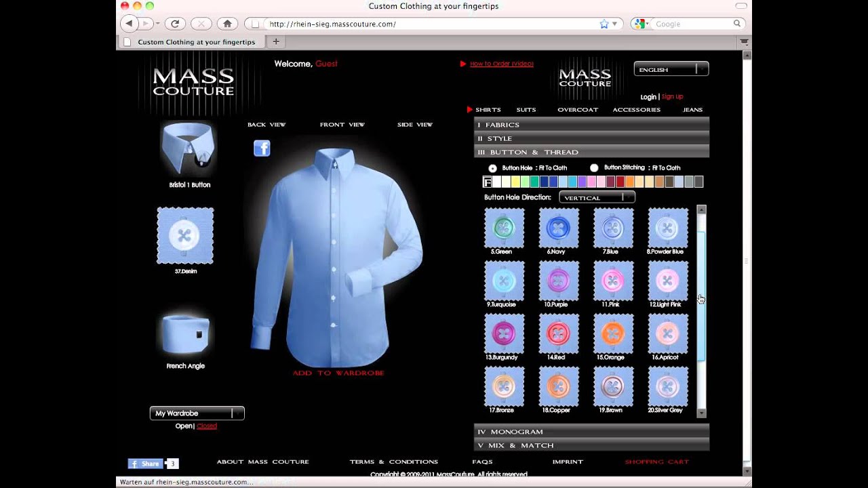This screenshot has height=488, width=868.
Task: Open the Shirts category
Action: [488, 110]
